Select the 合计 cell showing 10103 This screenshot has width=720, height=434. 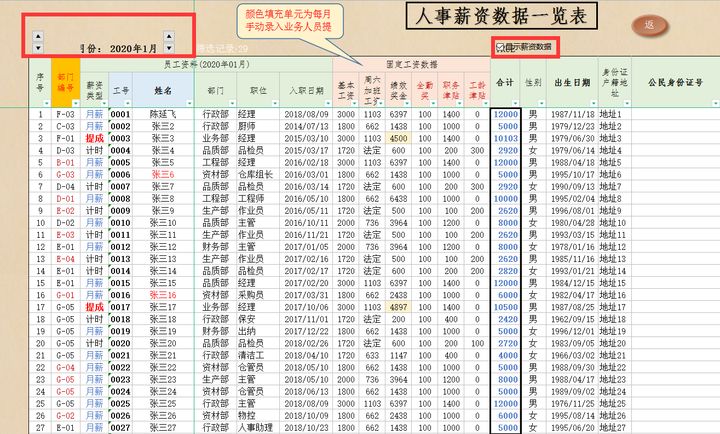click(x=506, y=138)
